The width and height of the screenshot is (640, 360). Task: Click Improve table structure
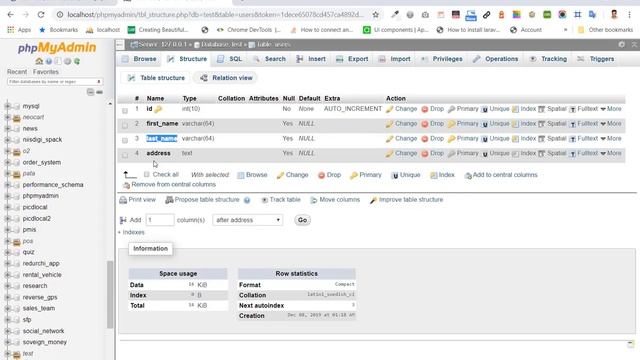click(407, 200)
